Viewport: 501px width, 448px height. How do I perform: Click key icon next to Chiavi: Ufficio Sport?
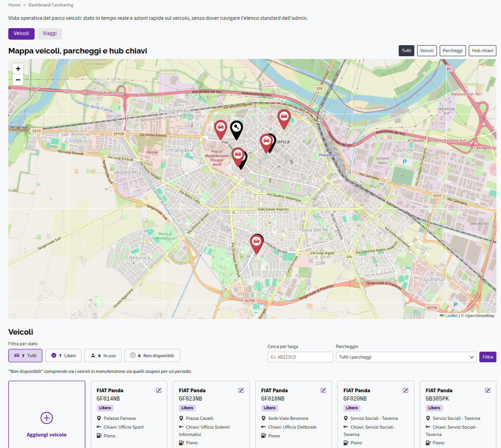(x=99, y=427)
